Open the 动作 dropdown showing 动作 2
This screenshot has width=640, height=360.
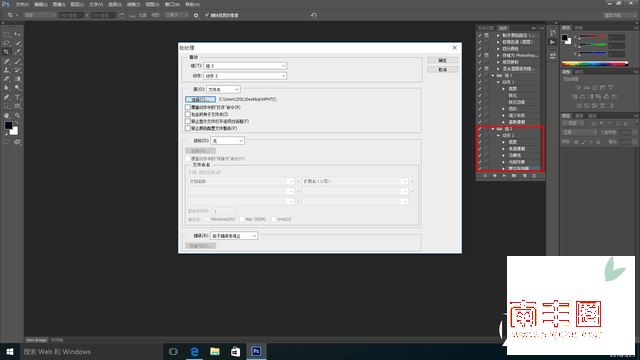245,76
